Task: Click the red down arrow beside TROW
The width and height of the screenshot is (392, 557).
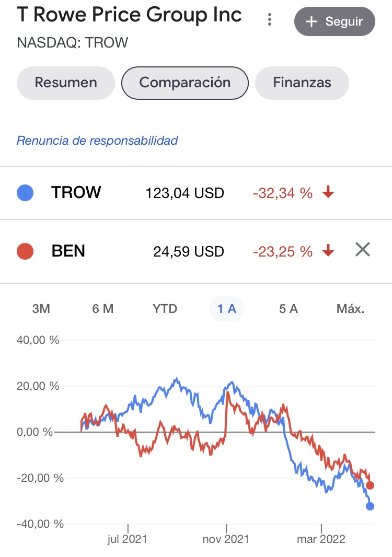Action: (328, 193)
